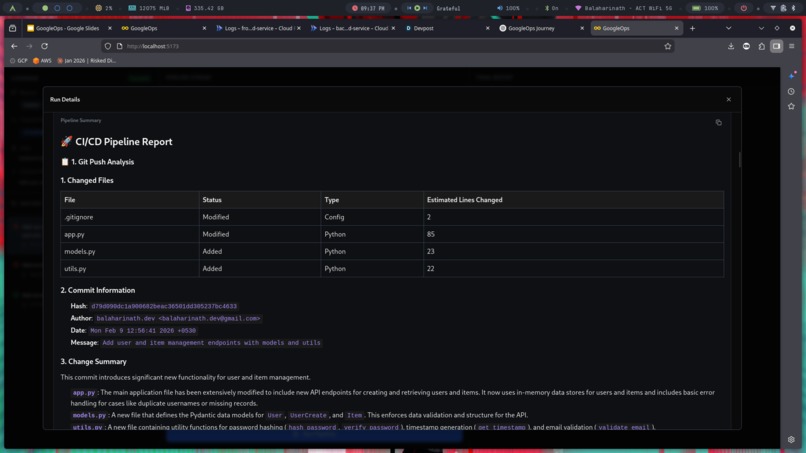The height and width of the screenshot is (453, 806).
Task: Click the commit hash value
Action: [x=164, y=306]
